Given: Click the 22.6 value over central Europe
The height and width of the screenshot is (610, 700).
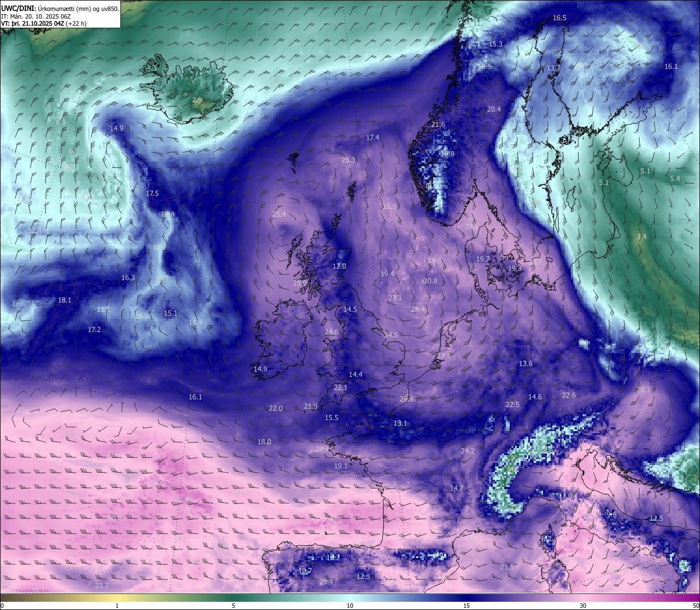Looking at the screenshot, I should coord(569,396).
